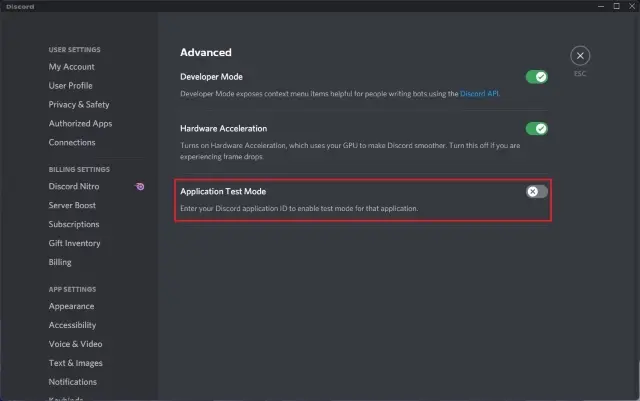Open the Gift Inventory page
Screen dimensions: 640x401
click(74, 243)
